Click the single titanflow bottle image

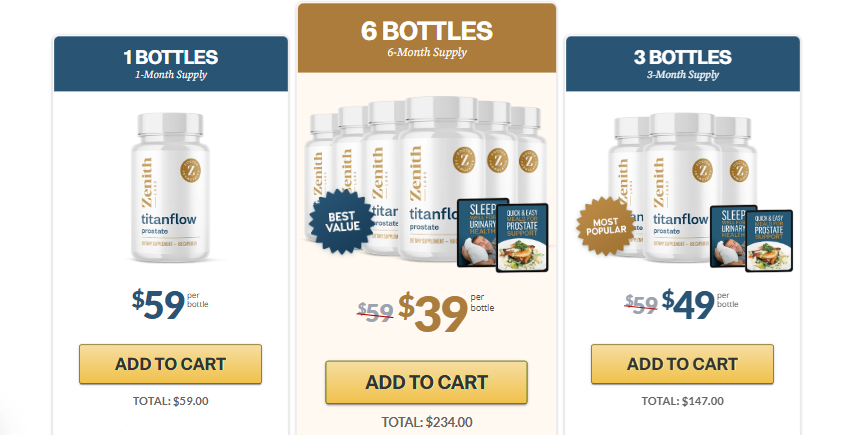pyautogui.click(x=170, y=190)
